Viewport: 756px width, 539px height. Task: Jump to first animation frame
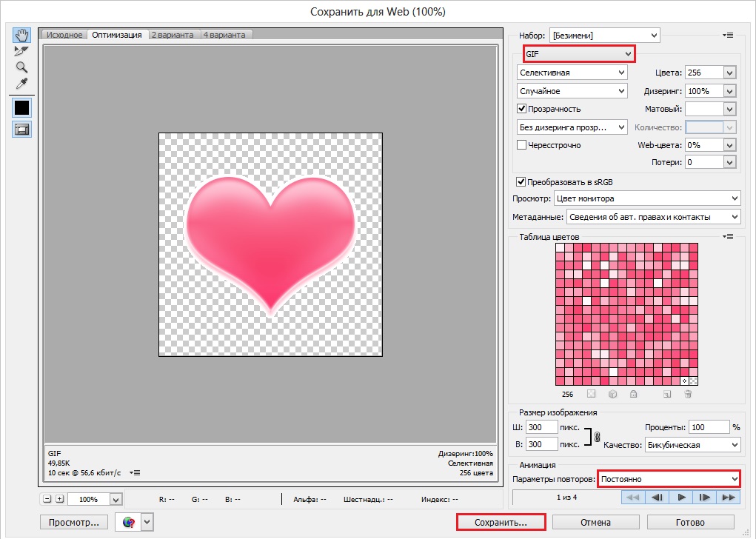[633, 497]
